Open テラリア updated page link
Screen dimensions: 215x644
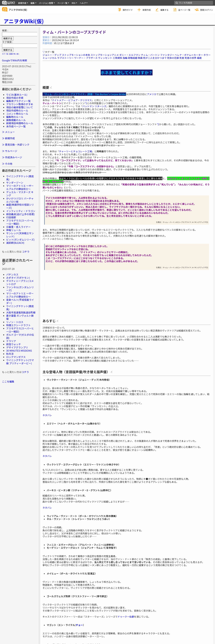pyautogui.click(x=11, y=341)
